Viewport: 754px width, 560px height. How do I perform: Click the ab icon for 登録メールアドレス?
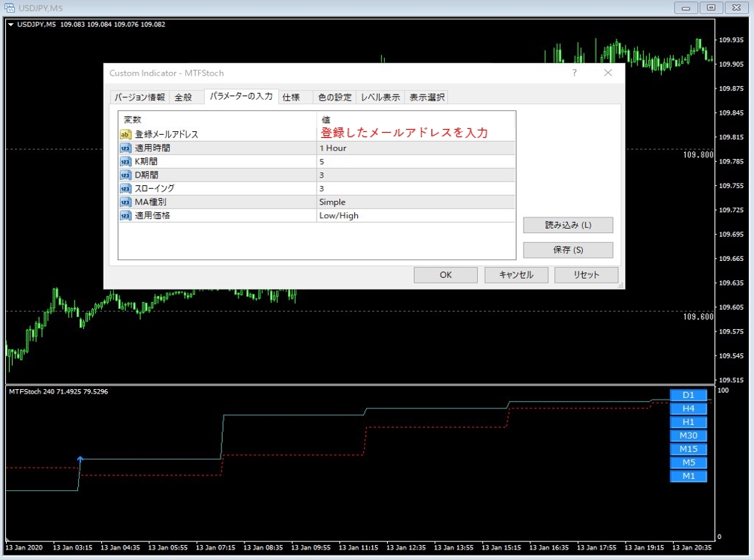pos(125,135)
